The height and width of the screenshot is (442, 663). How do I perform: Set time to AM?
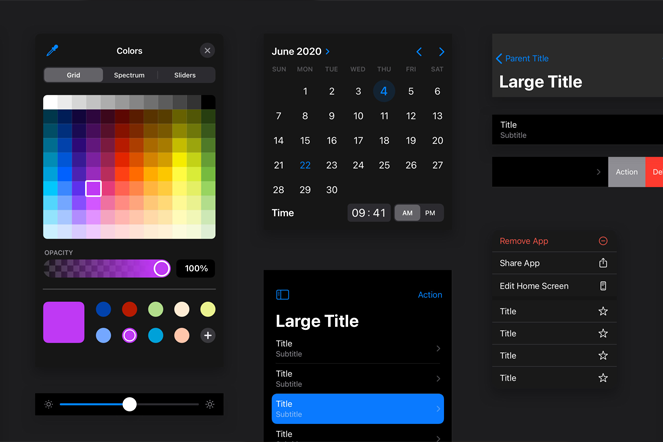tap(407, 213)
